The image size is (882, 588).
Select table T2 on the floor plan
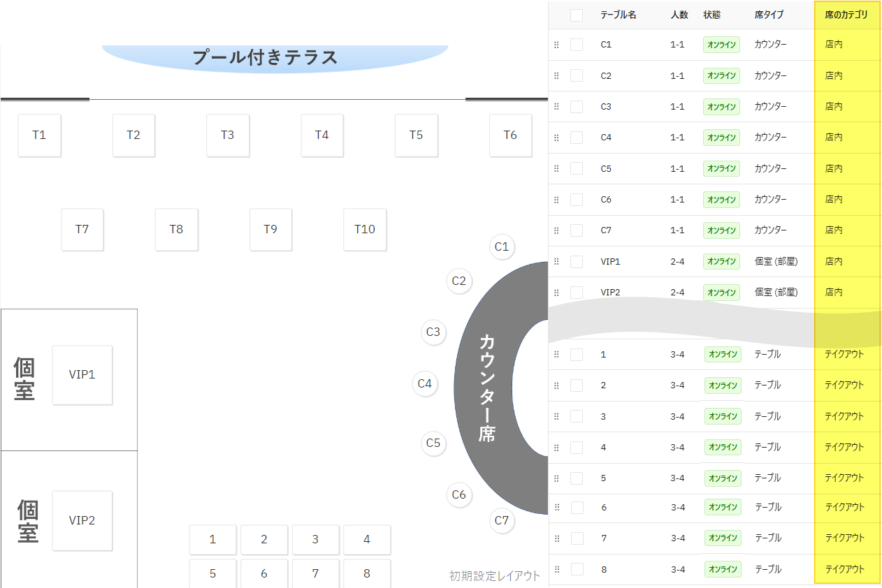click(x=133, y=135)
